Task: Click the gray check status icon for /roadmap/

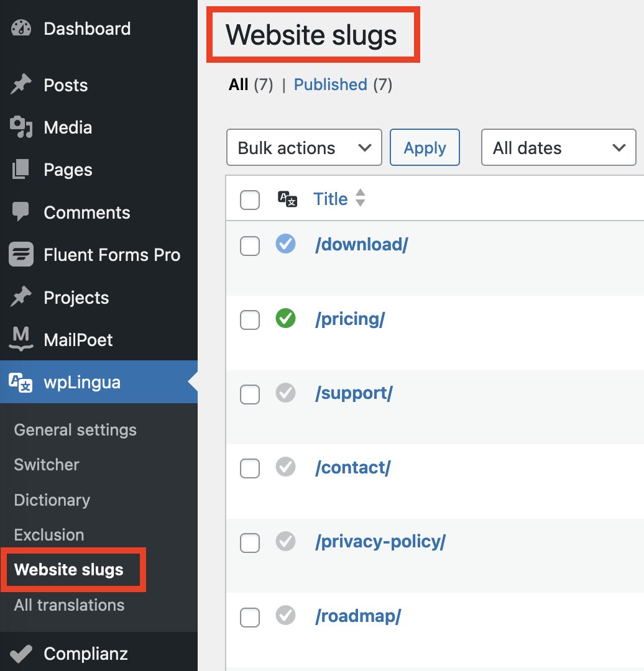Action: pyautogui.click(x=285, y=615)
